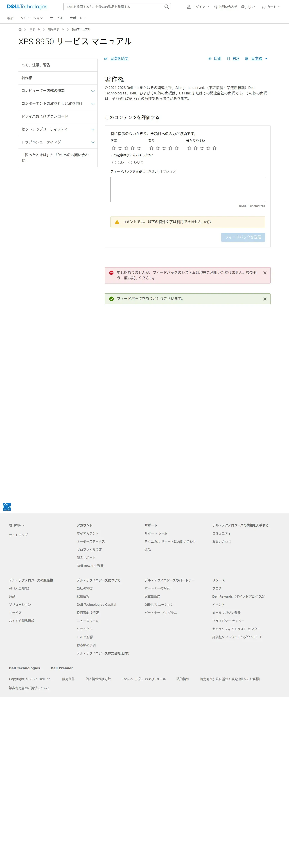Screen dimensions: 289x868
Task: Open the ログイン dropdown
Action: pyautogui.click(x=198, y=7)
